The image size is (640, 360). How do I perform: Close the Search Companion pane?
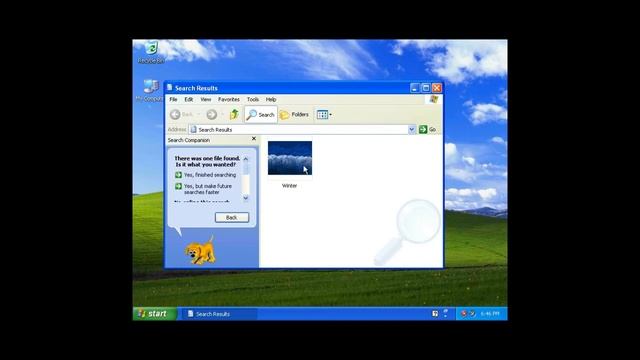254,139
